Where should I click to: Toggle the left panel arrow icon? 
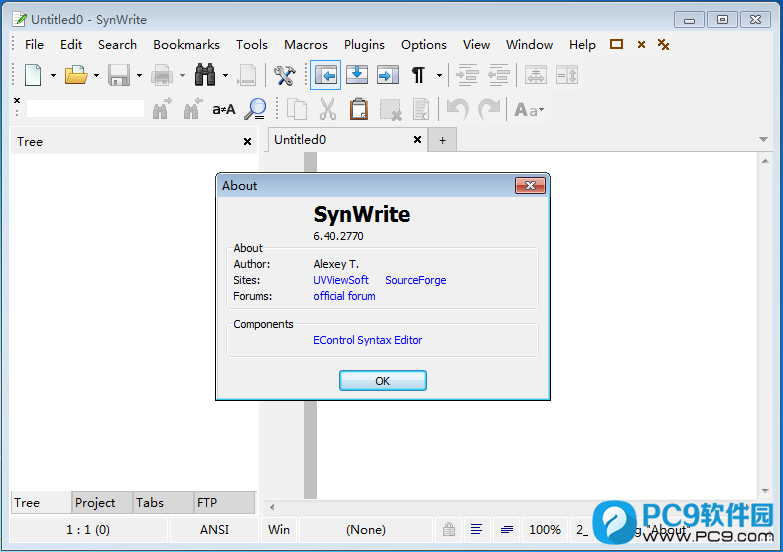click(326, 75)
